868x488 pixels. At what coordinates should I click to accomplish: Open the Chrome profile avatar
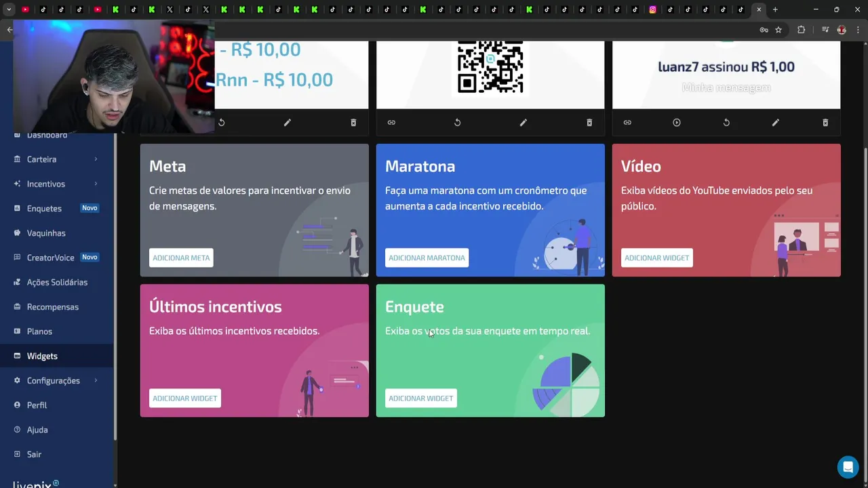pyautogui.click(x=842, y=30)
